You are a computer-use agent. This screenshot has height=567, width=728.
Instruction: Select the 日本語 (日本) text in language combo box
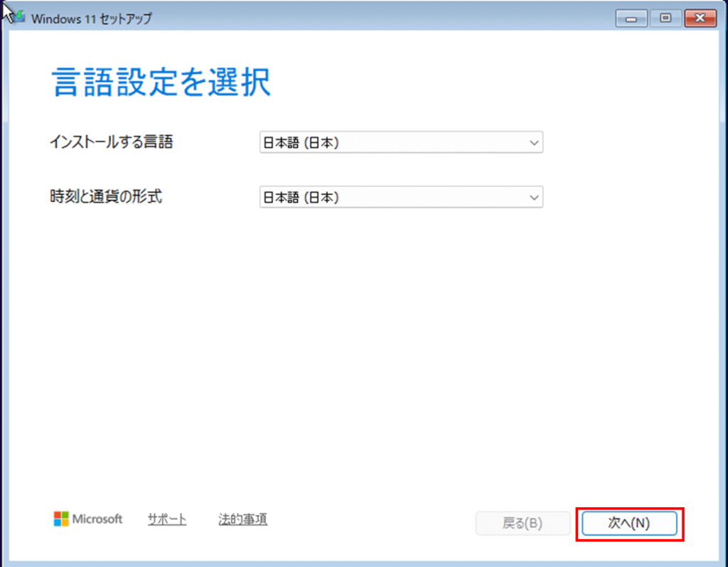click(301, 143)
